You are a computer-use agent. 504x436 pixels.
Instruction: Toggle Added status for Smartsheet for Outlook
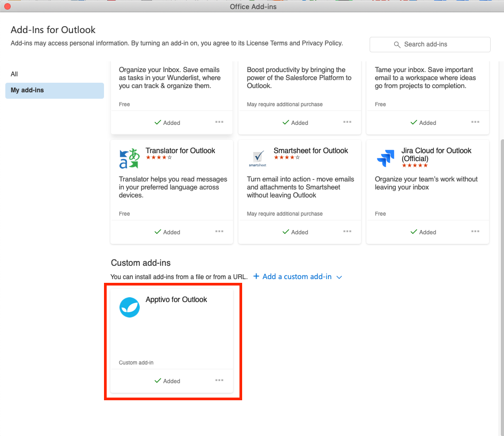click(x=295, y=232)
